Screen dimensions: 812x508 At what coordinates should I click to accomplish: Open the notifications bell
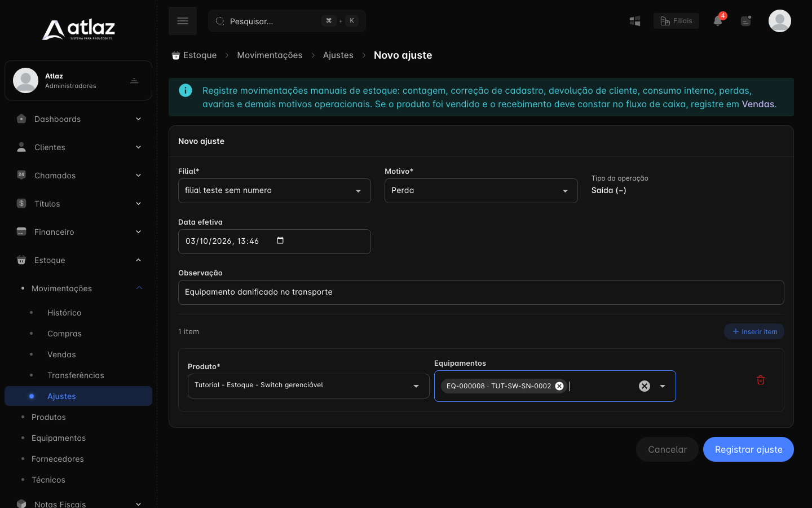pyautogui.click(x=718, y=21)
